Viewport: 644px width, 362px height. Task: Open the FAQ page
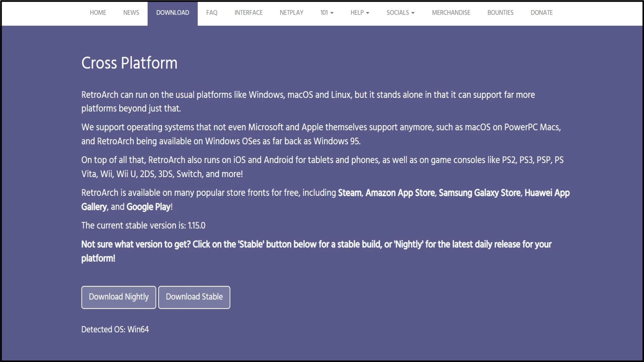212,13
